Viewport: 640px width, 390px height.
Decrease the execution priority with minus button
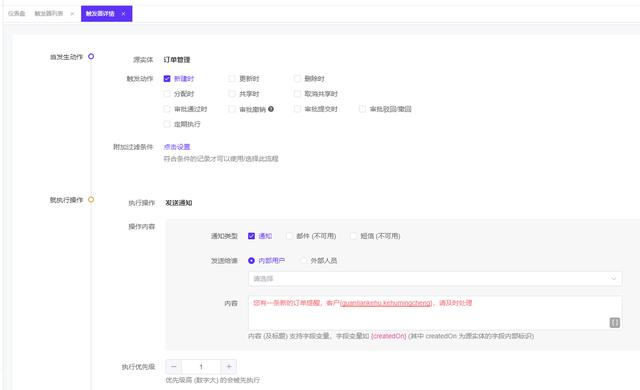point(173,367)
